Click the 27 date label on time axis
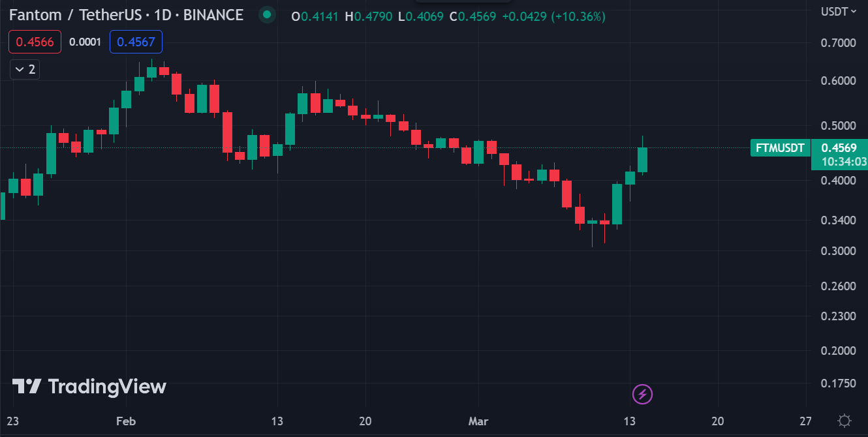This screenshot has width=868, height=437. pyautogui.click(x=805, y=421)
